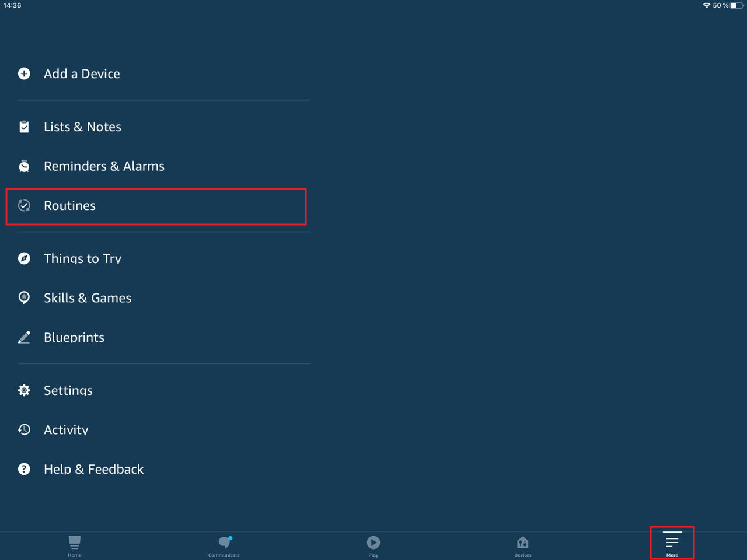Tap the Settings gear icon
Image resolution: width=747 pixels, height=560 pixels.
point(24,390)
